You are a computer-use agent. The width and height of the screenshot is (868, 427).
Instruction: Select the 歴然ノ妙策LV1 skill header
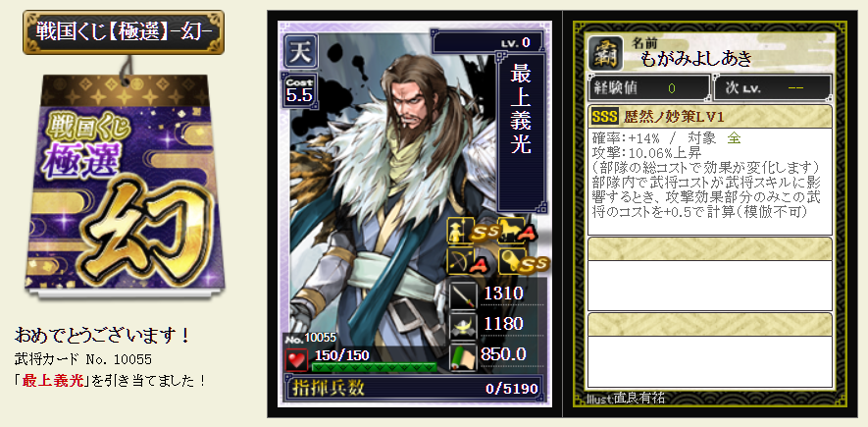click(710, 116)
